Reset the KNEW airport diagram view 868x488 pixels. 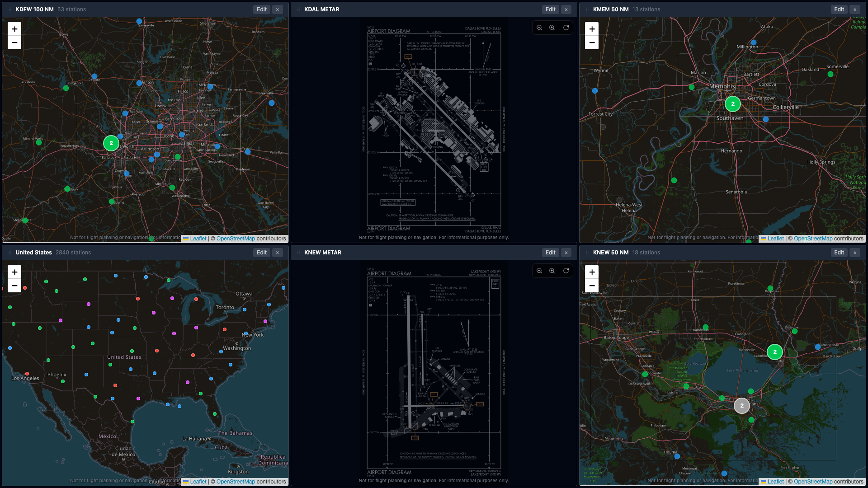[x=566, y=271]
